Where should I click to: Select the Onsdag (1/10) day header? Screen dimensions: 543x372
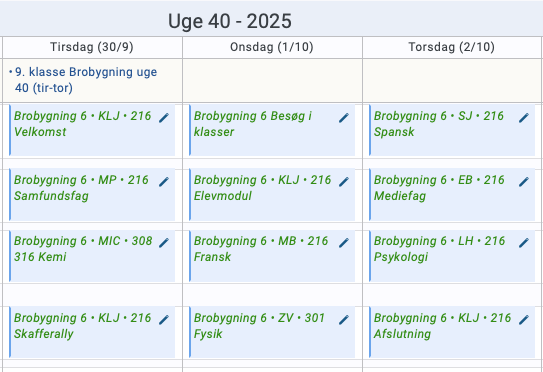coord(272,47)
